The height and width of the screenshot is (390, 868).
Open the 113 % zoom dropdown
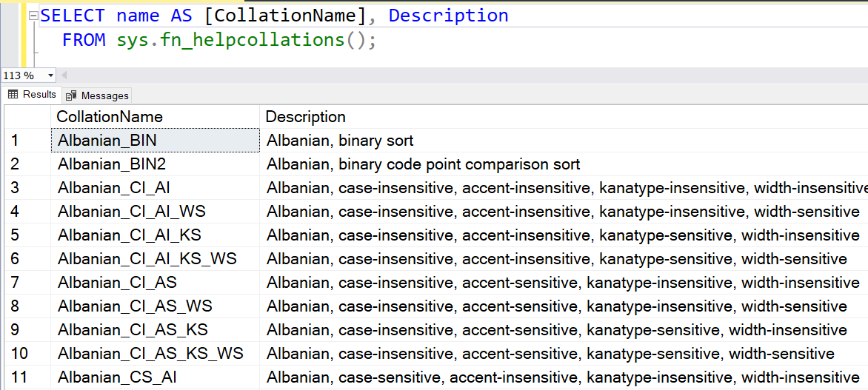50,75
